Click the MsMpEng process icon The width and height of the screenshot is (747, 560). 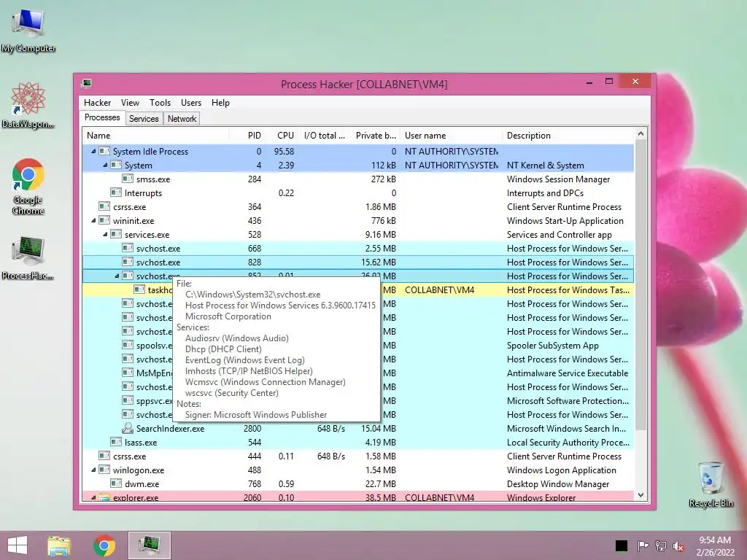pos(128,373)
